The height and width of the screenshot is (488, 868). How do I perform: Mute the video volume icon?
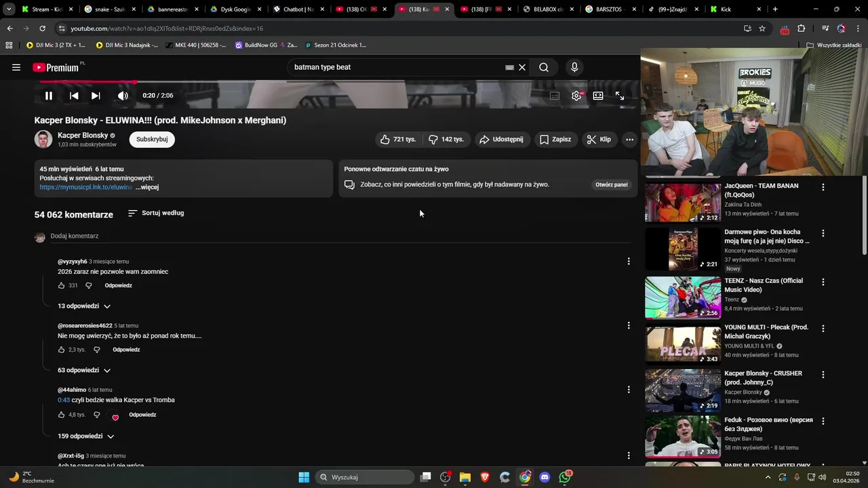point(123,96)
